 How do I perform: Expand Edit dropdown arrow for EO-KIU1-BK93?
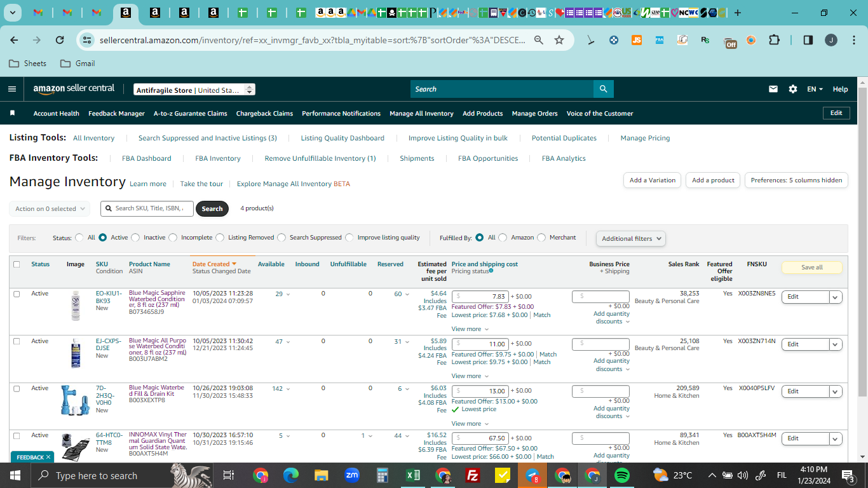pyautogui.click(x=836, y=297)
